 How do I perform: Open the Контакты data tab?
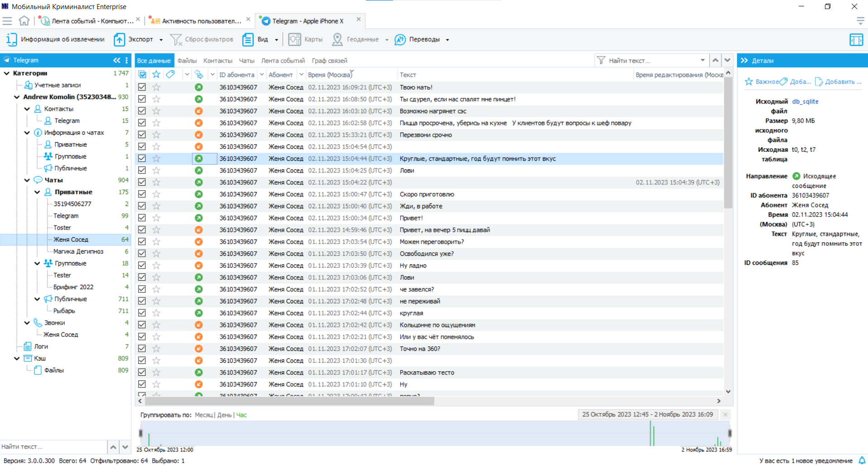point(218,61)
